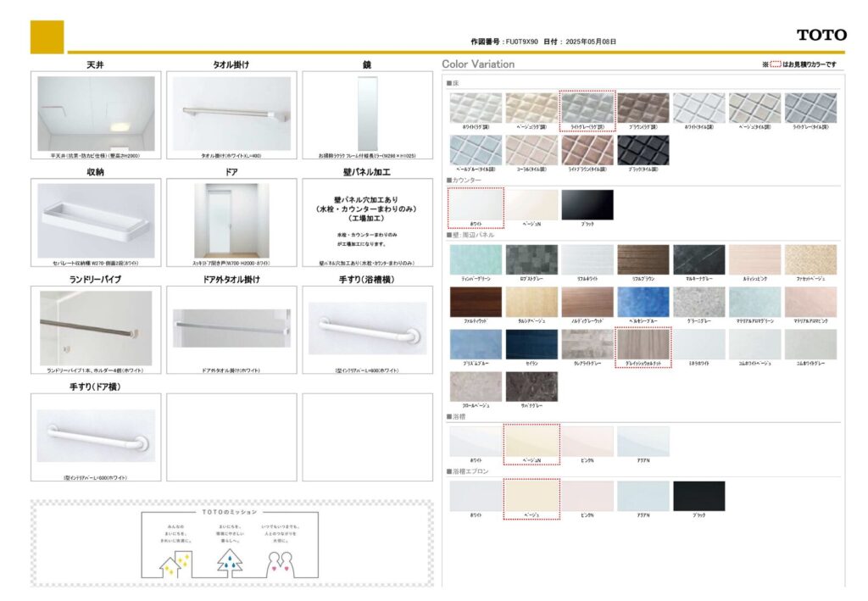The image size is (868, 601).
Task: Choose the black tile floor swatch
Action: tap(643, 150)
